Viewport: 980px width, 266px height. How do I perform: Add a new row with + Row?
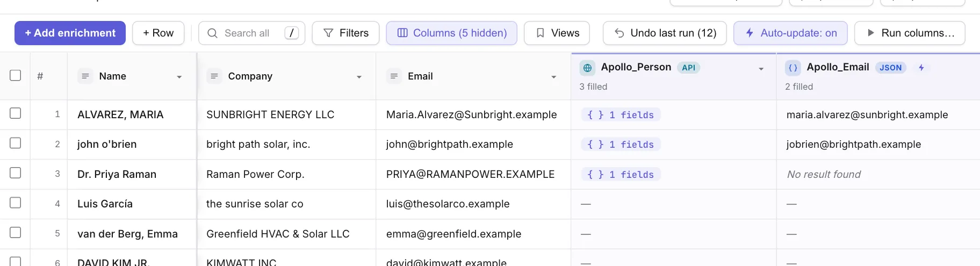coord(158,33)
